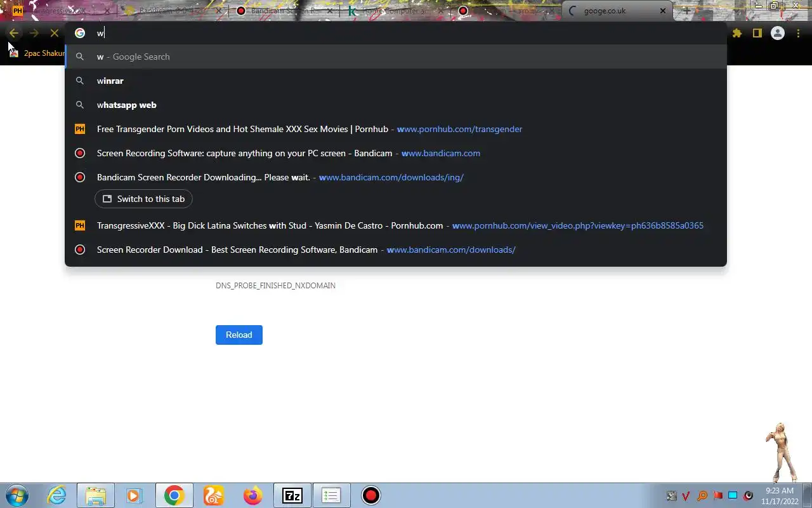Click the red V tray icon
The width and height of the screenshot is (812, 508).
686,496
